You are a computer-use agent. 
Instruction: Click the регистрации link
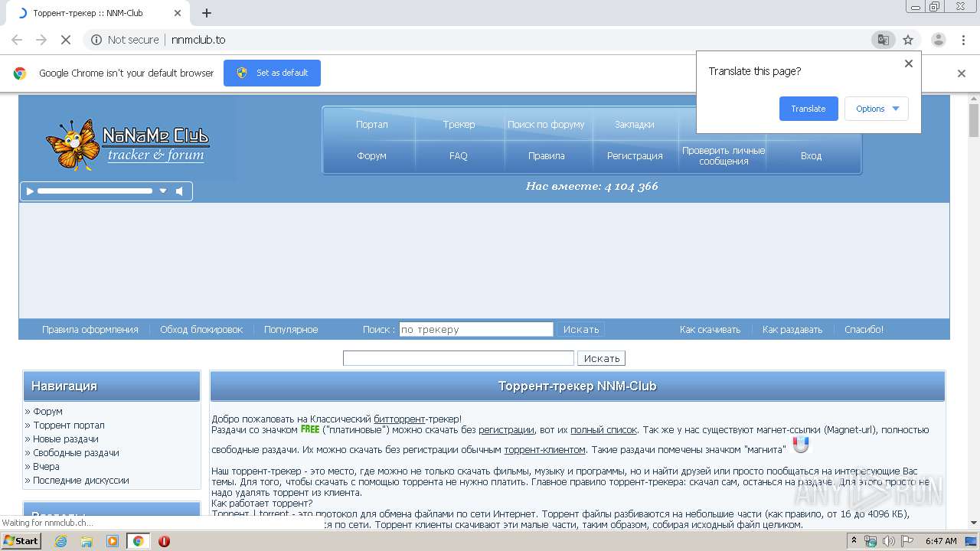coord(506,430)
